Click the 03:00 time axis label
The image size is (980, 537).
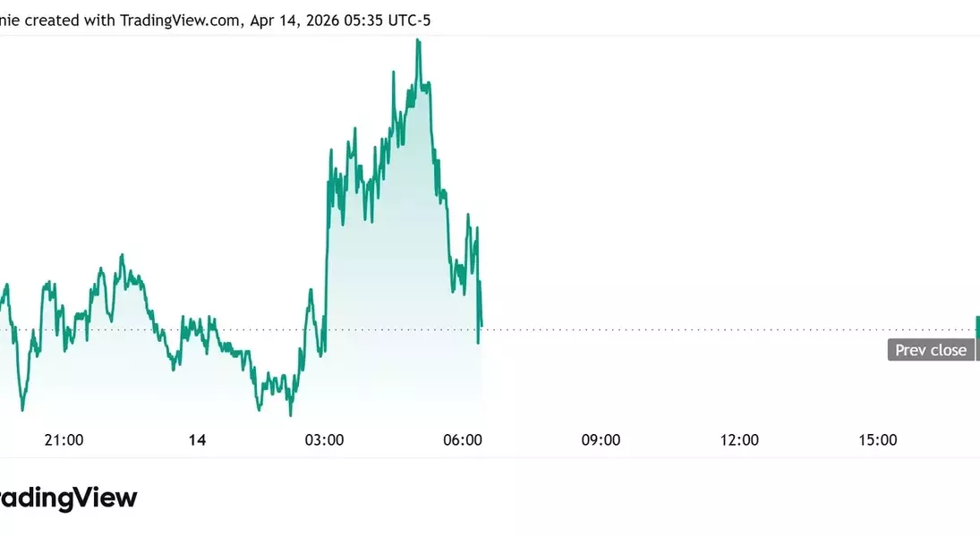[x=324, y=439]
